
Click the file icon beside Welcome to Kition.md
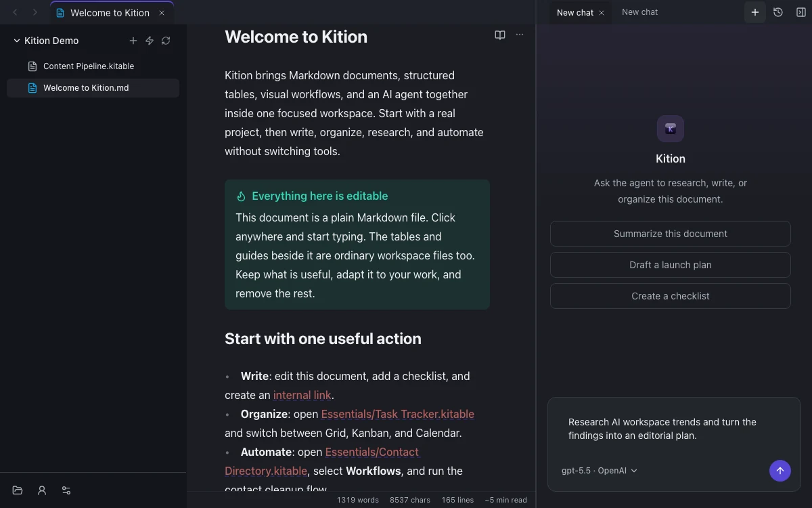pos(32,88)
